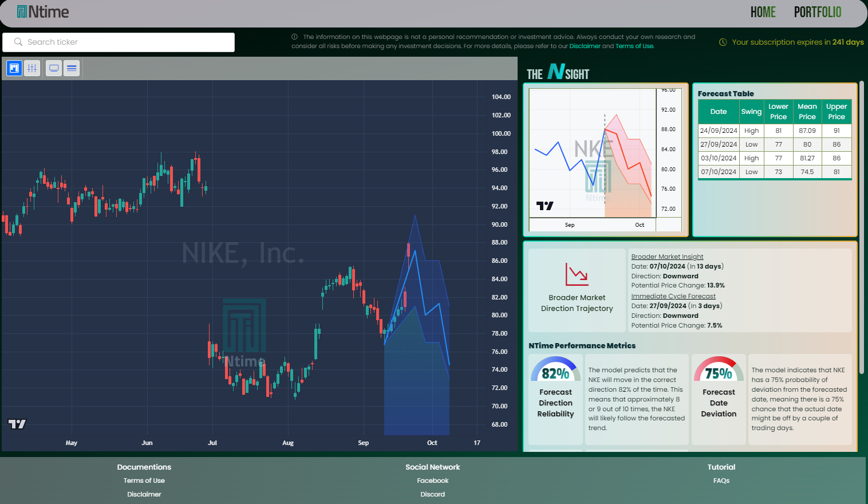Open the FAQs footer link
The image size is (868, 504).
tap(721, 481)
